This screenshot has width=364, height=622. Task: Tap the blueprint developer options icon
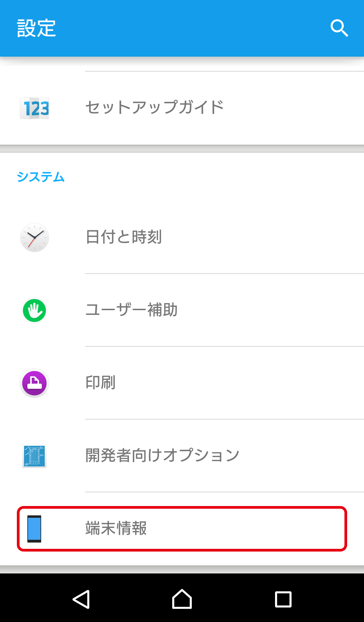coord(34,456)
